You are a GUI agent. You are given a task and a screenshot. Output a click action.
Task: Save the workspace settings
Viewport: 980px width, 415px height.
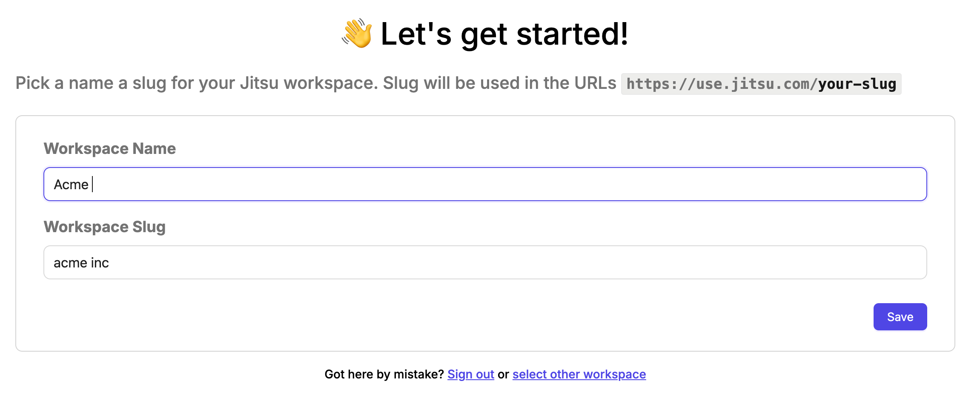(900, 317)
